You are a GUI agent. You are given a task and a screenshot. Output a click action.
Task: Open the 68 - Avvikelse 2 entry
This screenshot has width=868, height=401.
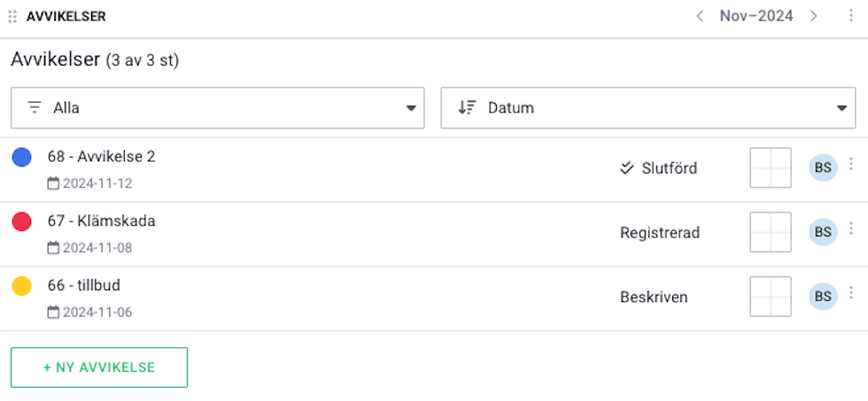coord(101,157)
